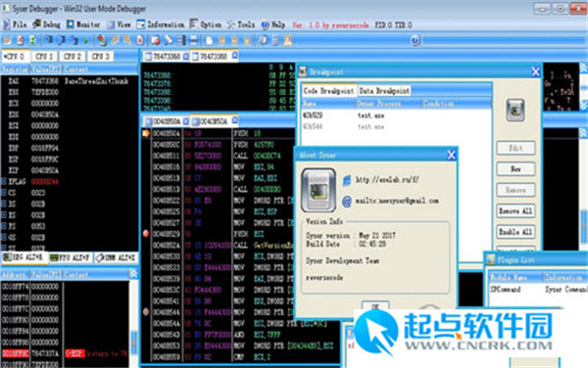The width and height of the screenshot is (588, 368).
Task: Select the Code Breakpoint tab
Action: tap(328, 91)
